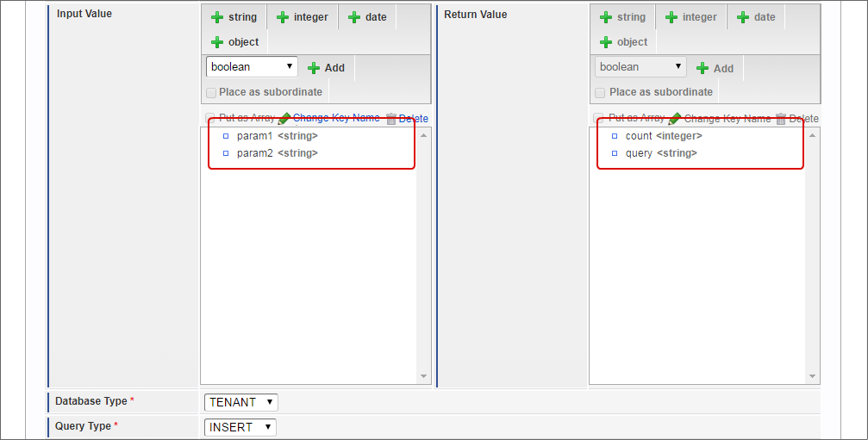Select query string item in return tree

click(x=661, y=153)
